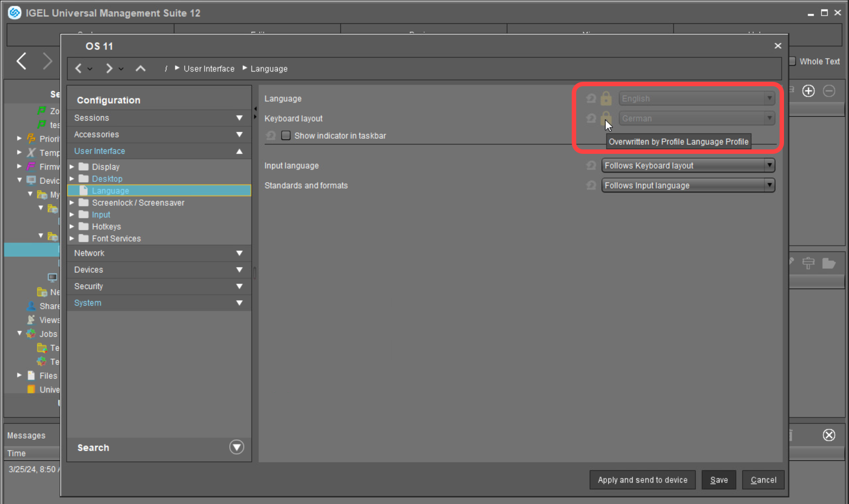Screen dimensions: 849x504
Task: Click Apply and send to device button
Action: click(642, 480)
